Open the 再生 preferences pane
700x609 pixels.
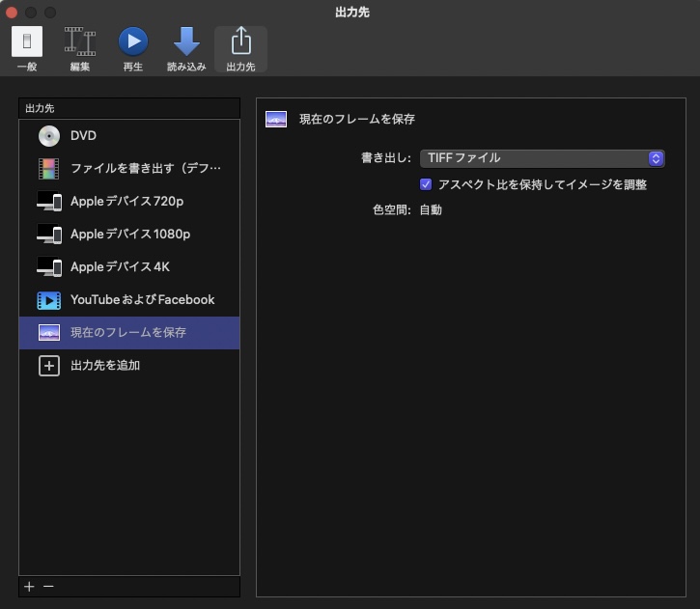coord(132,48)
